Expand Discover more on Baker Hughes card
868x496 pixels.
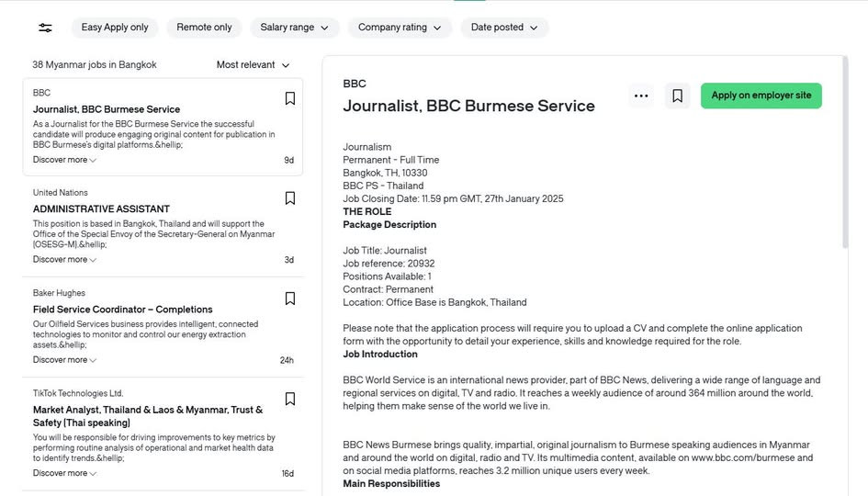(64, 360)
